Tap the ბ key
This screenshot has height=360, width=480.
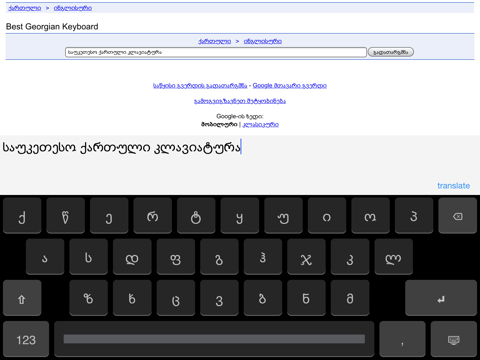click(x=263, y=298)
